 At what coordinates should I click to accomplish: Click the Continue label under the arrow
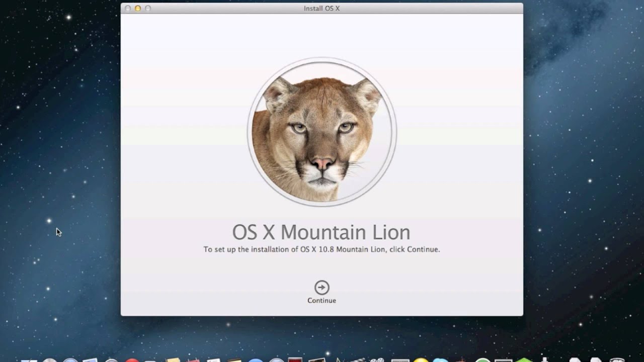click(321, 300)
